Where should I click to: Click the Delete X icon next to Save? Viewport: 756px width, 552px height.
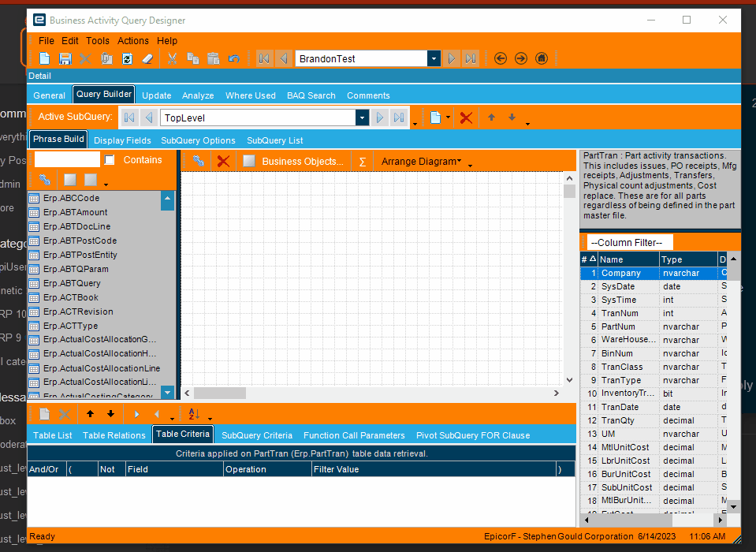pyautogui.click(x=85, y=59)
